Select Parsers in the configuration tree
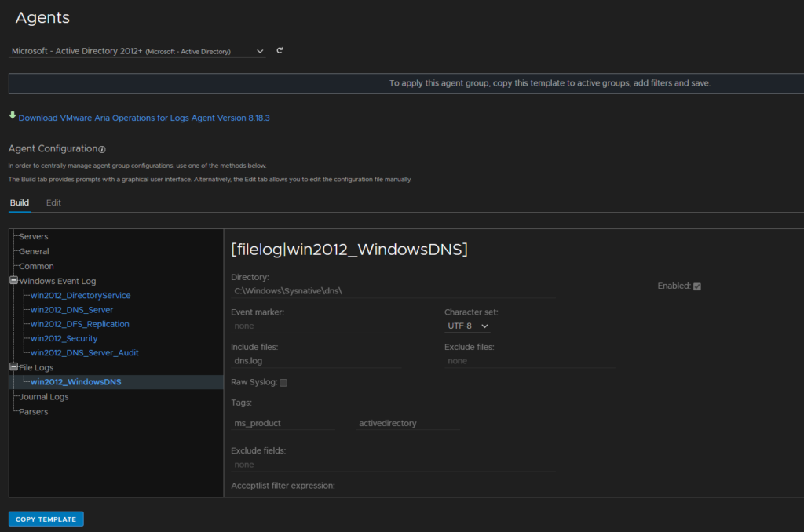The image size is (804, 532). click(x=33, y=412)
